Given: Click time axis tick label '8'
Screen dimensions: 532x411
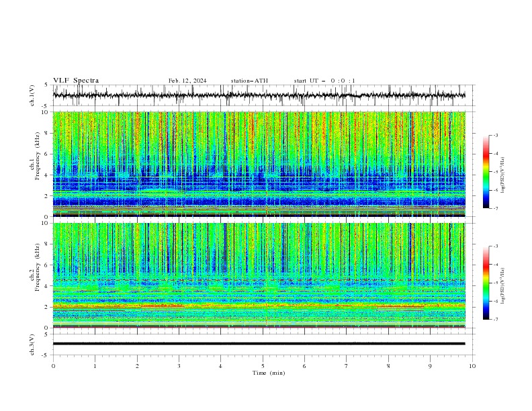Looking at the screenshot, I should click(x=388, y=366).
